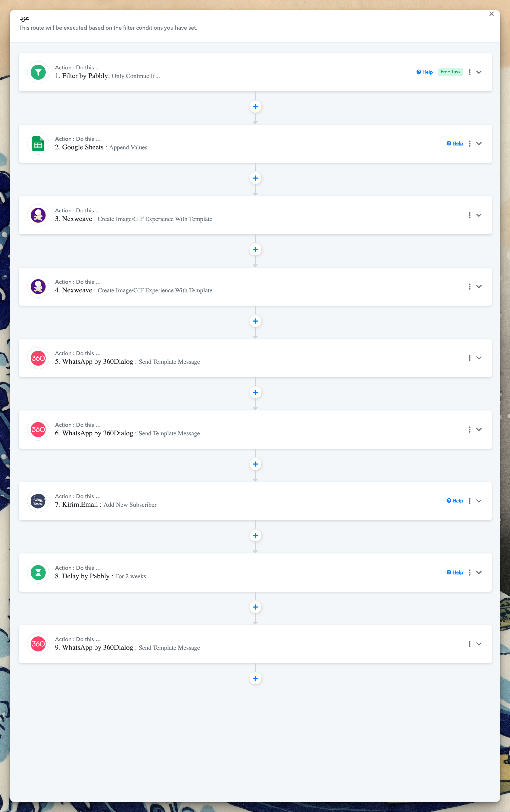Expand step 3 Nexweave chevron
510x812 pixels.
pos(479,215)
